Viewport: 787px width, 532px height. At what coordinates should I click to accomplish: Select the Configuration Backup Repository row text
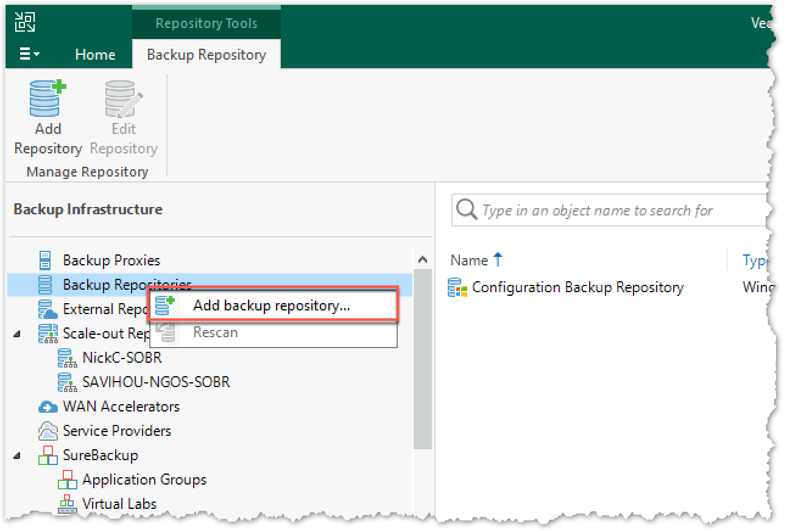pyautogui.click(x=578, y=287)
